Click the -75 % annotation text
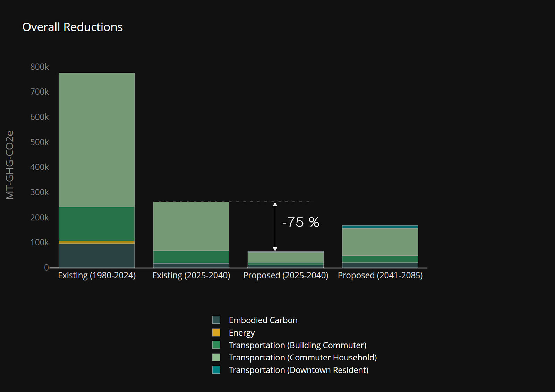The width and height of the screenshot is (555, 392). pos(301,222)
